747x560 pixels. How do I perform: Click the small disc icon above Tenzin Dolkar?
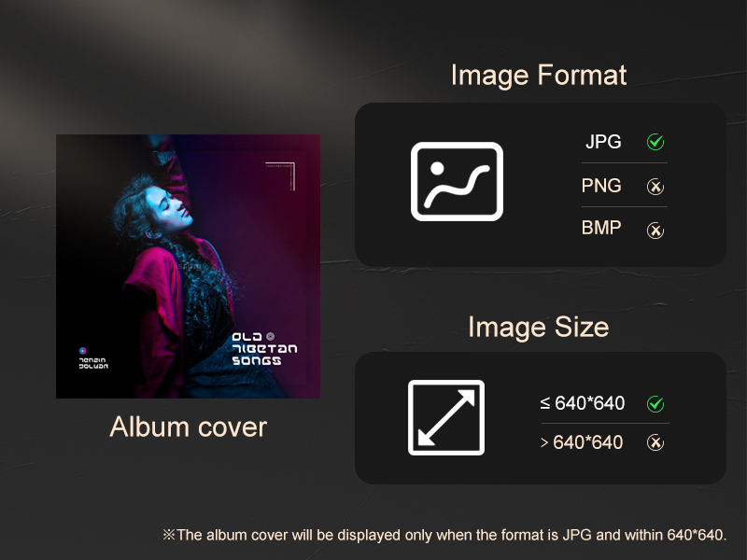click(82, 351)
